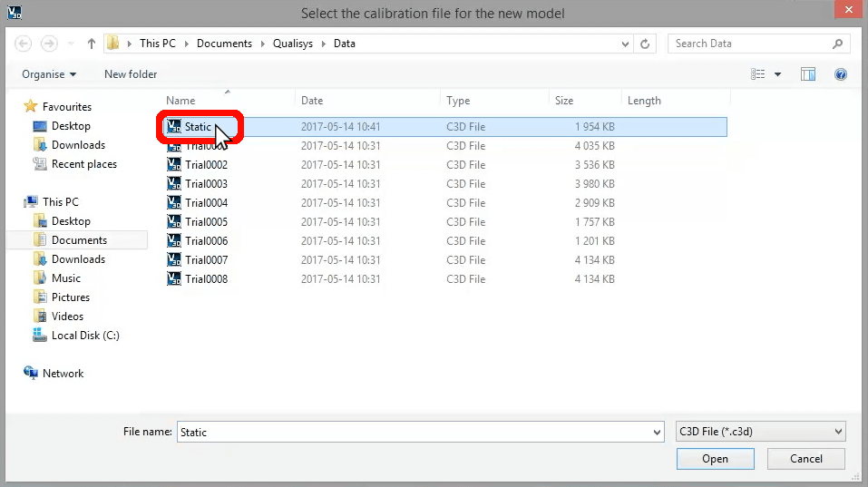
Task: Click Qualisys in the address breadcrumb
Action: 292,44
